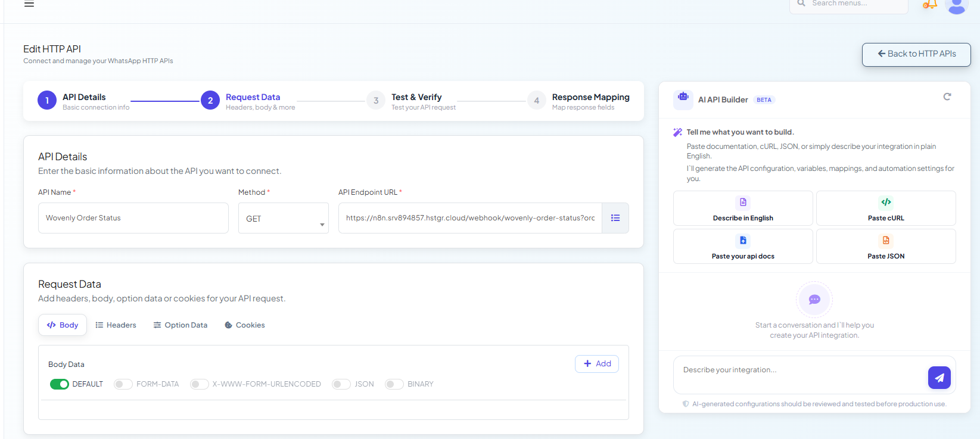Click the send paper plane button
This screenshot has height=439, width=980.
[x=939, y=378]
